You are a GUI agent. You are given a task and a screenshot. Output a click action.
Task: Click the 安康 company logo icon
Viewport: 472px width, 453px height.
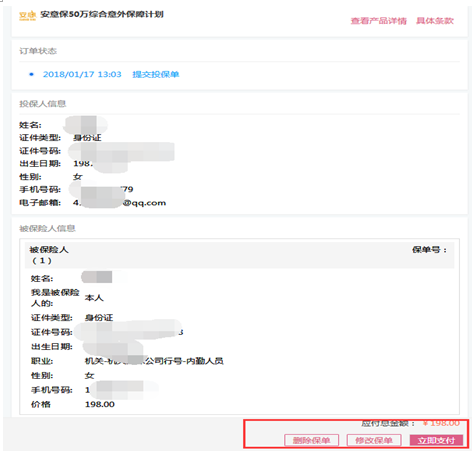(27, 15)
